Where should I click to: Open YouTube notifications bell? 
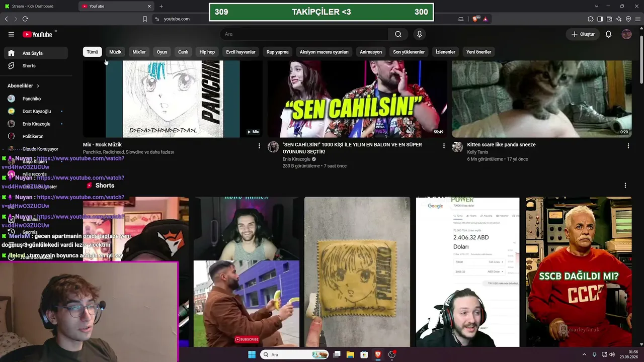point(608,34)
